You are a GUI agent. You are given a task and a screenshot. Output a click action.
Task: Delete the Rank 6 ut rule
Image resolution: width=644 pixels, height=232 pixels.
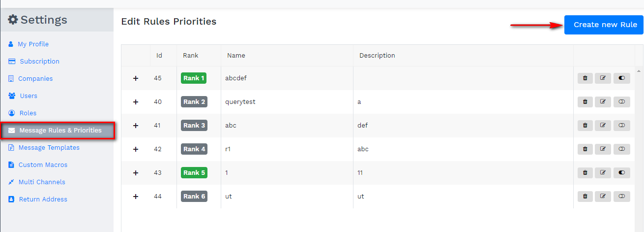click(x=585, y=197)
